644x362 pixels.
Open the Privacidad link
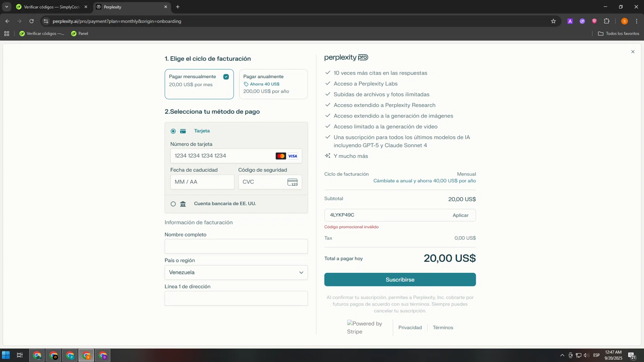click(410, 328)
